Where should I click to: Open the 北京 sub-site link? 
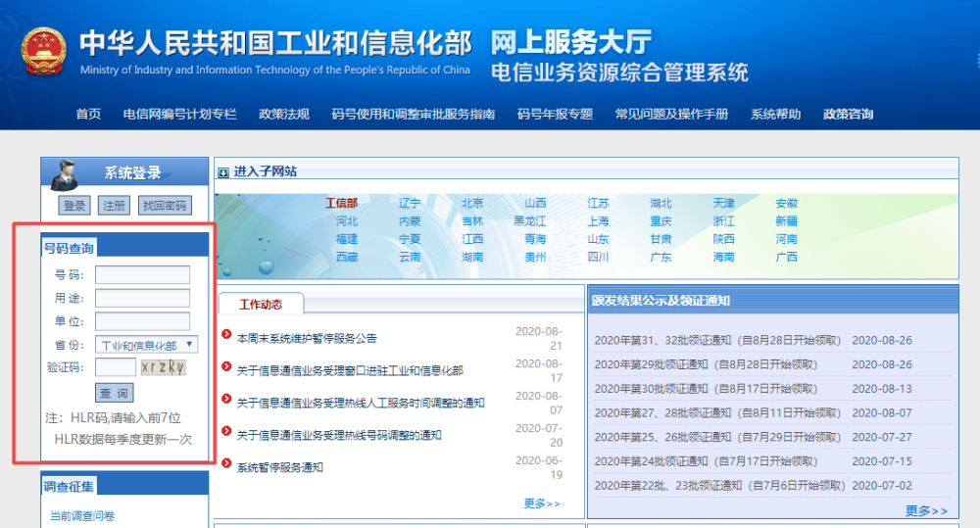coord(472,203)
